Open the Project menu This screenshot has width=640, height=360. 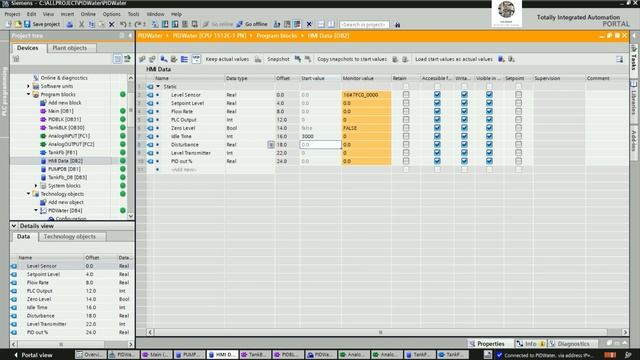click(12, 14)
